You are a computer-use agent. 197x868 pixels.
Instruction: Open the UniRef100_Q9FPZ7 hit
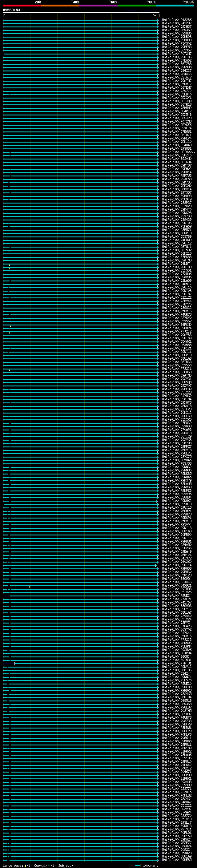pyautogui.click(x=176, y=447)
